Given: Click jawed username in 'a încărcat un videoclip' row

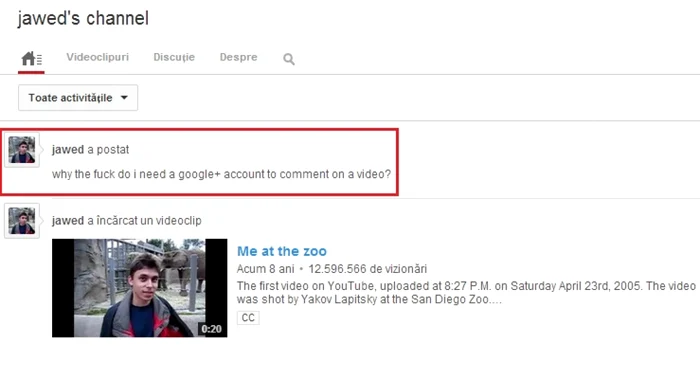Looking at the screenshot, I should [x=68, y=221].
